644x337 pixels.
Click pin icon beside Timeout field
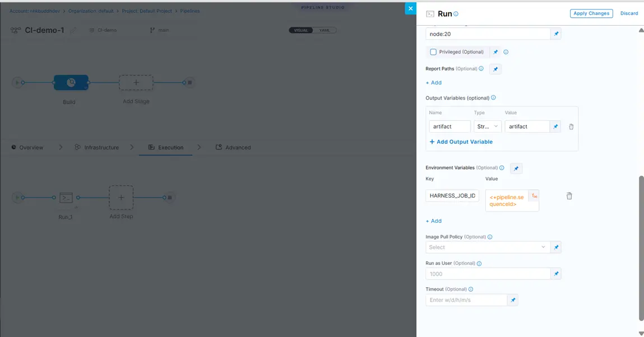[x=513, y=300]
